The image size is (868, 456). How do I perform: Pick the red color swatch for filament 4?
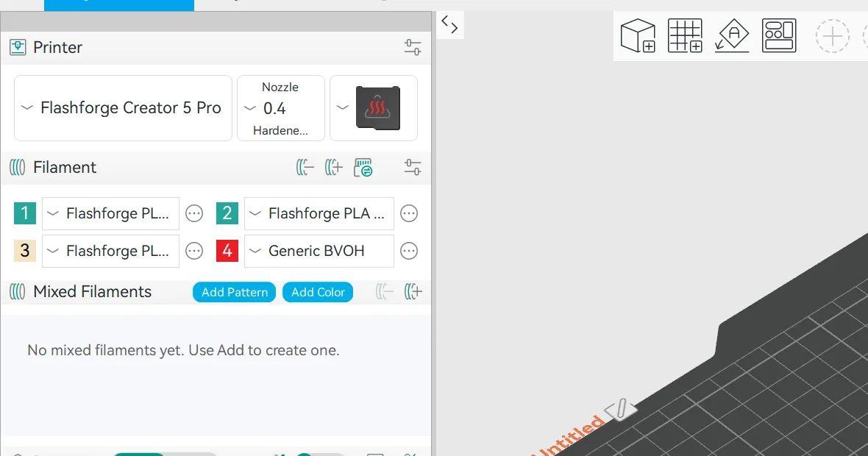pos(227,252)
